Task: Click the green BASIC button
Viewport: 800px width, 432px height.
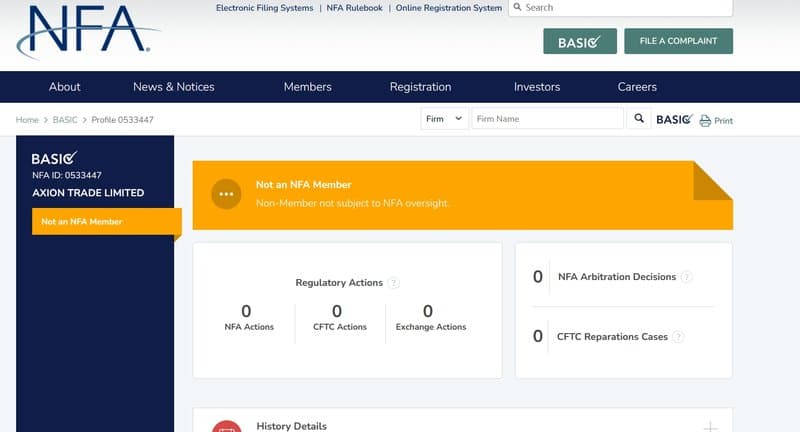Action: pyautogui.click(x=580, y=41)
